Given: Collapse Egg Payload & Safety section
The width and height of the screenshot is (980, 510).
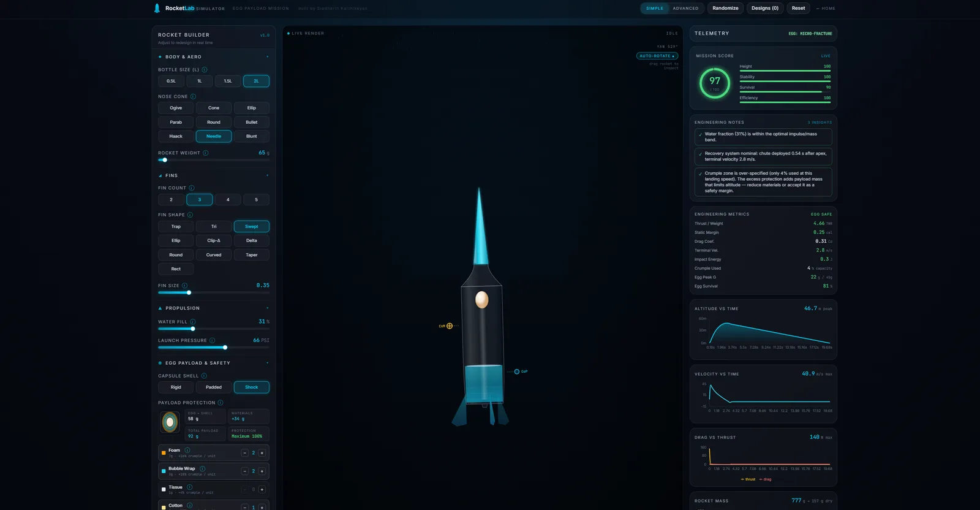Looking at the screenshot, I should coord(267,363).
